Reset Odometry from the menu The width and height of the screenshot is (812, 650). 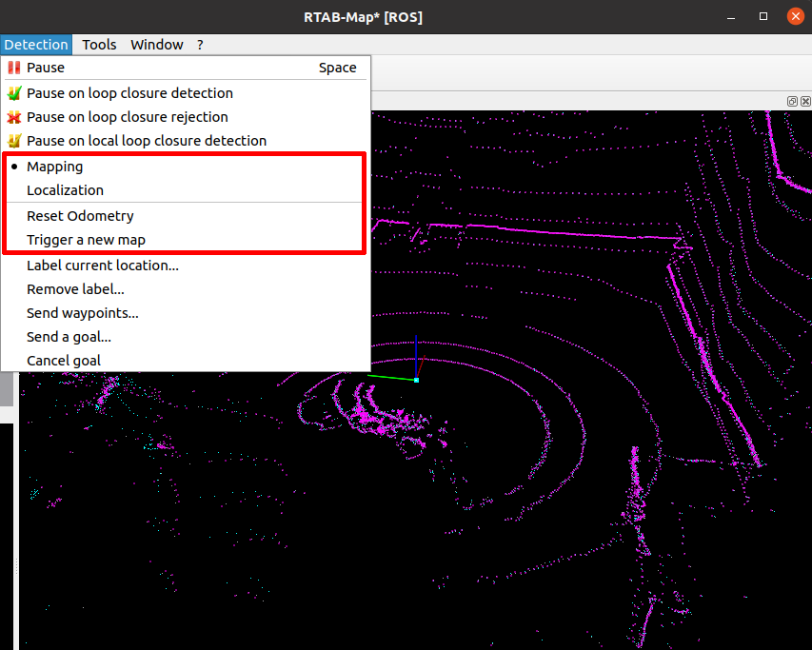80,215
